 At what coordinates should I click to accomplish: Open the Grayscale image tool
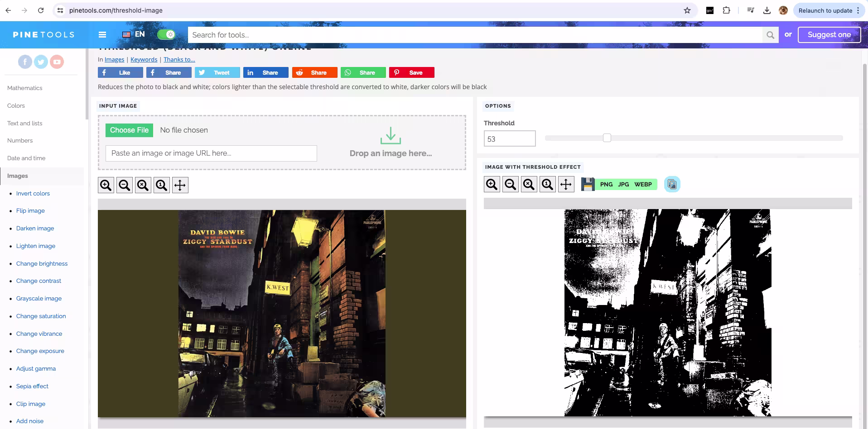tap(39, 298)
